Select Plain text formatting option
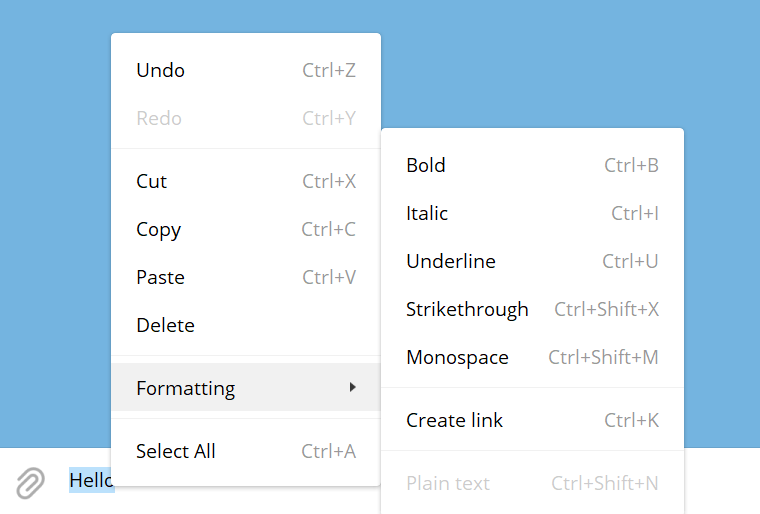 coord(448,484)
